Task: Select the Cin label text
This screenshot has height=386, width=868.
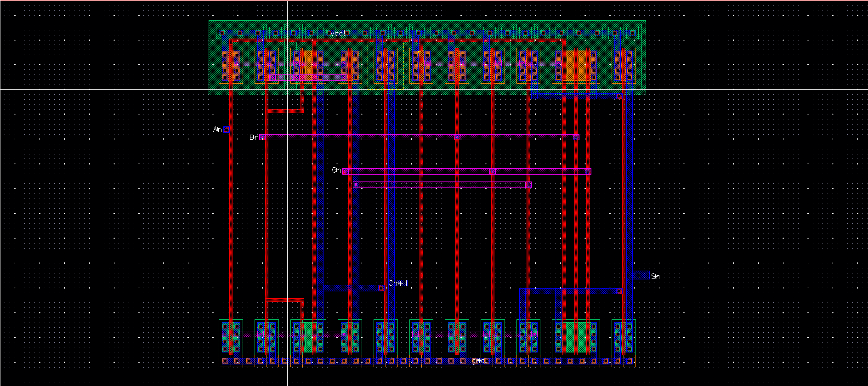Action: tap(336, 170)
